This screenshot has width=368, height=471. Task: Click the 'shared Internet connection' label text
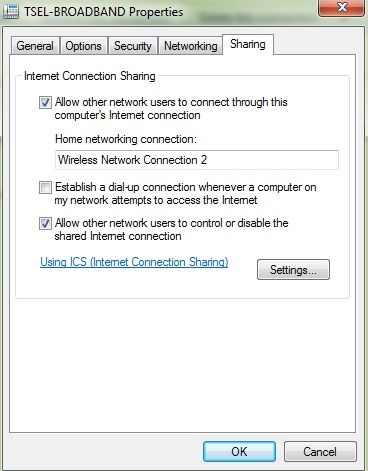coord(118,236)
